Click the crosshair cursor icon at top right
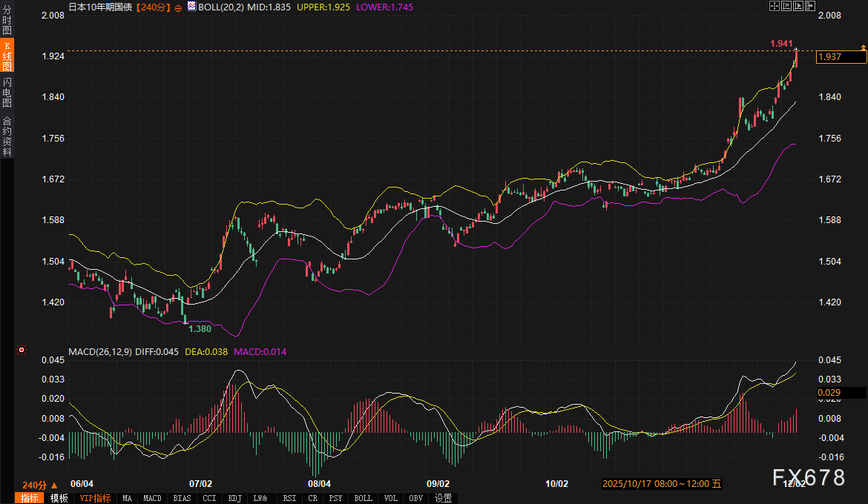The image size is (868, 504). tap(774, 6)
